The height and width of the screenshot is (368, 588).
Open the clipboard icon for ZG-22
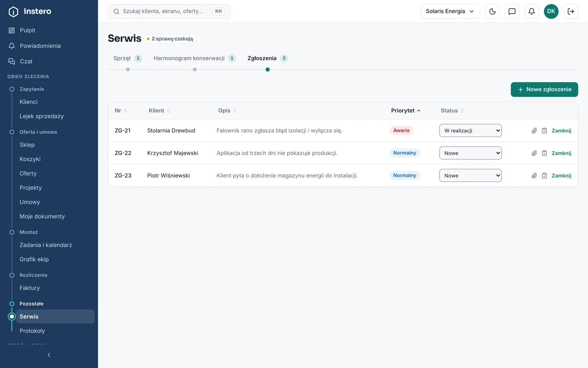tap(545, 153)
